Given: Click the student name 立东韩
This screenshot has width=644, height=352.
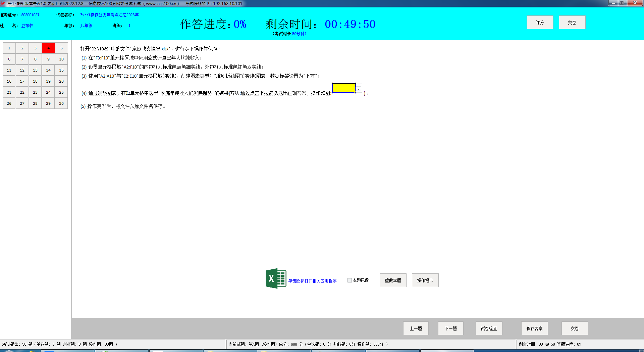Looking at the screenshot, I should pos(28,26).
